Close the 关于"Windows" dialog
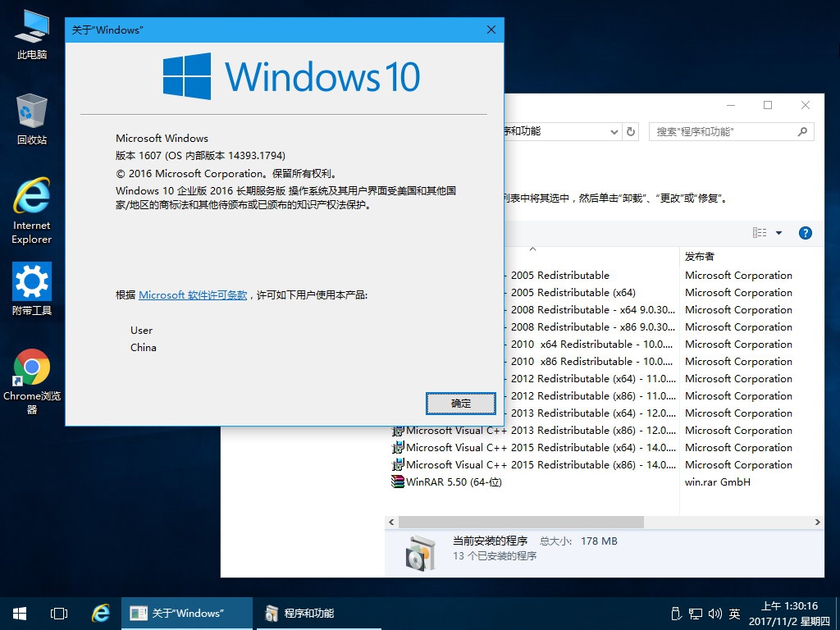 491,30
